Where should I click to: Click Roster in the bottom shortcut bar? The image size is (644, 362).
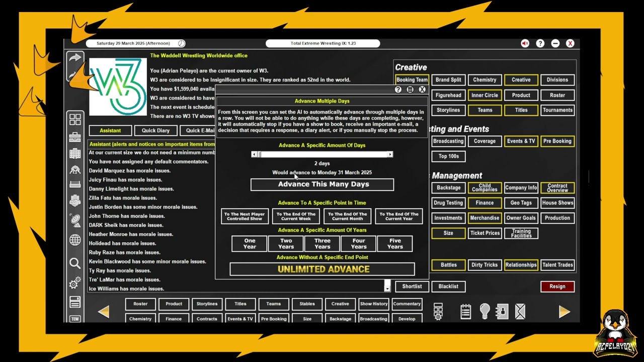[140, 304]
